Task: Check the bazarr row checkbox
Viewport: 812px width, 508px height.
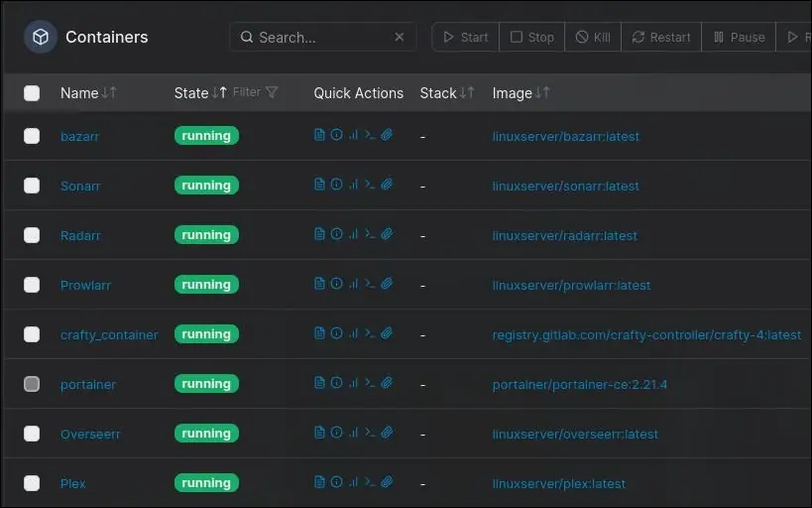Action: (x=32, y=136)
